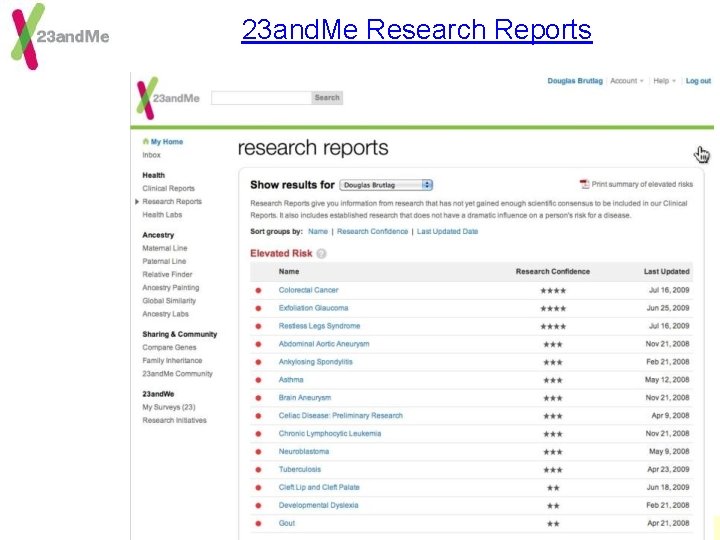Open the Neuroblastoma report
The image size is (720, 540).
[x=304, y=451]
